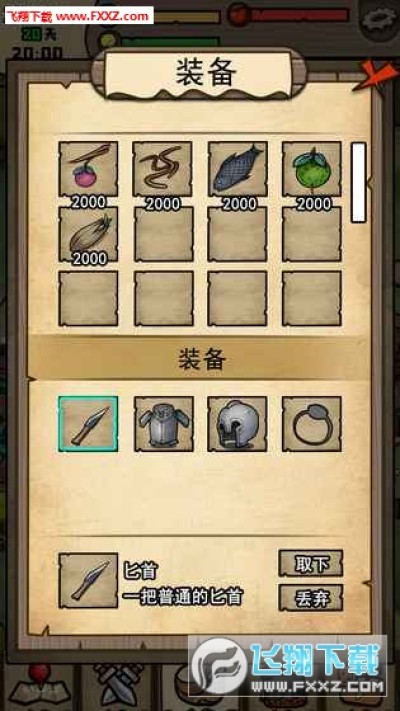Select the green fruit item stack

[x=312, y=169]
